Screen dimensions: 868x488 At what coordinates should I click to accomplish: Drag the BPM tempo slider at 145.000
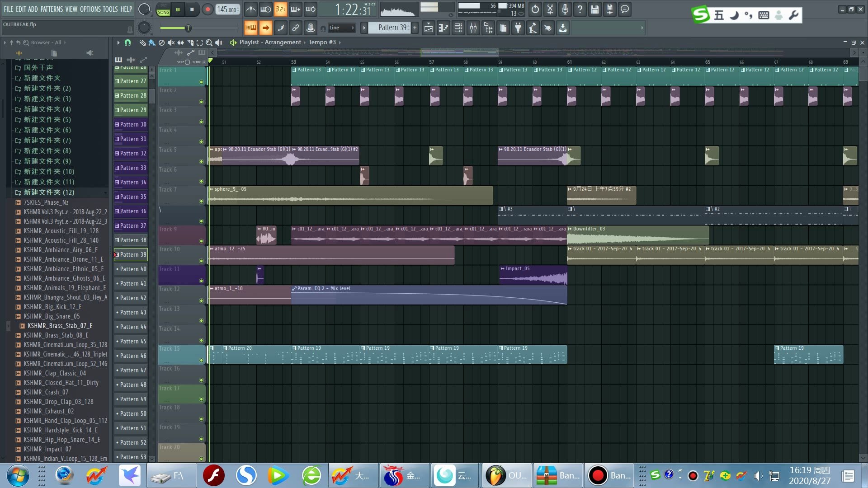(x=227, y=9)
